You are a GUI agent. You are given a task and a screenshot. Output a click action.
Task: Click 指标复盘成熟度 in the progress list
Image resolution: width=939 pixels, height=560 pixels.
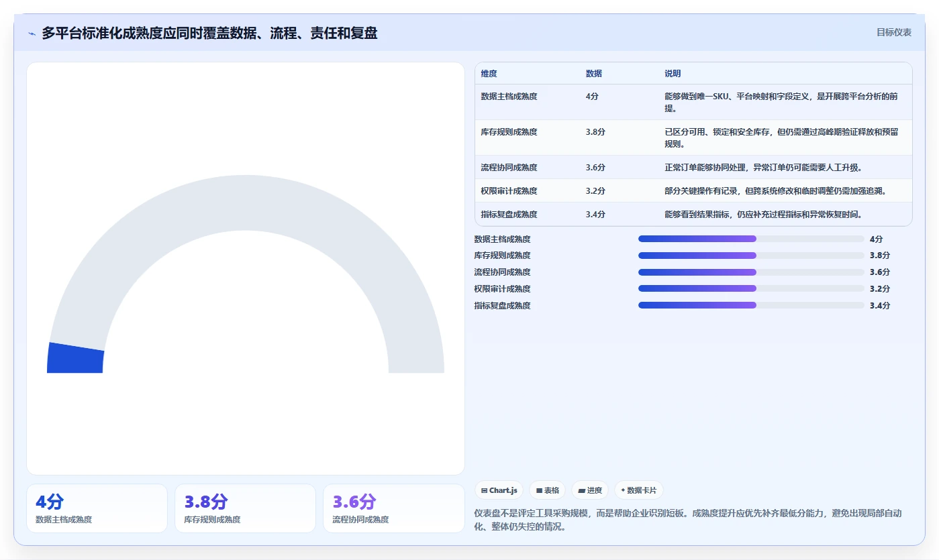502,306
